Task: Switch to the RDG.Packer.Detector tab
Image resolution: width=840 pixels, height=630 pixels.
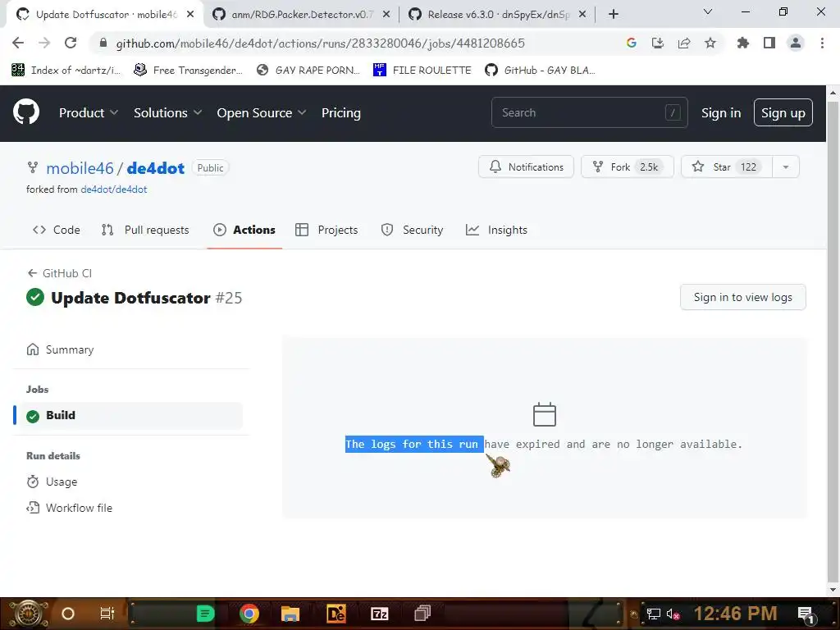Action: pos(301,15)
